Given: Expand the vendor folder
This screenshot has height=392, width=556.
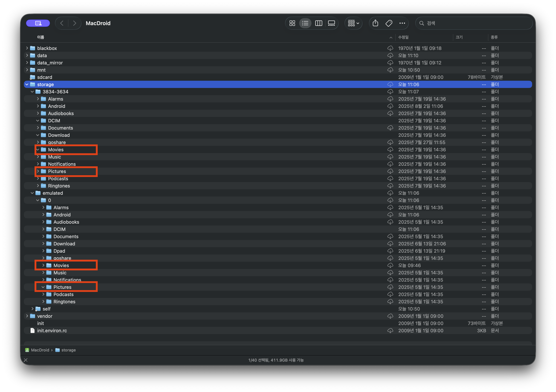Looking at the screenshot, I should coord(27,316).
